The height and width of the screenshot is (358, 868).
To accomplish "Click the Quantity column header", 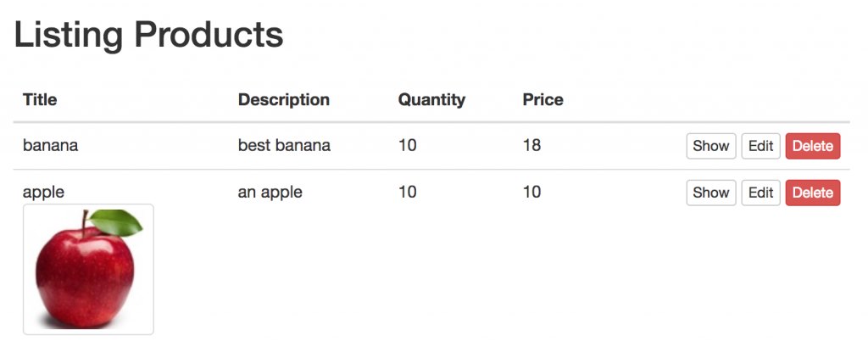I will tap(431, 99).
